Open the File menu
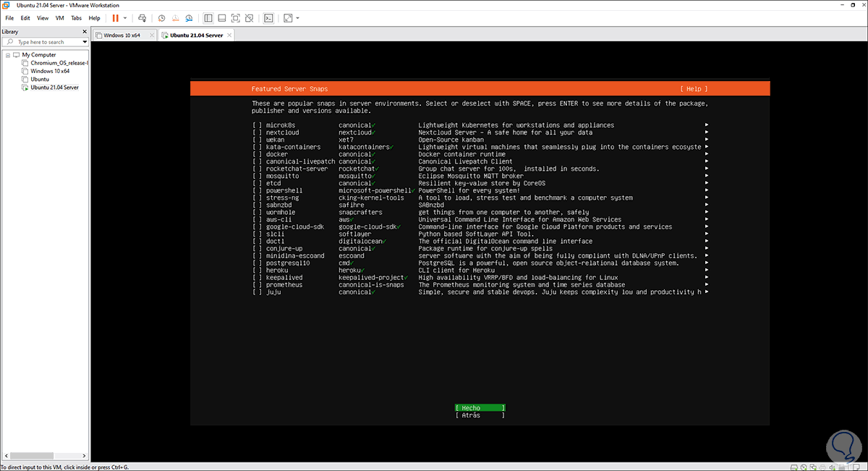868x471 pixels. tap(9, 17)
